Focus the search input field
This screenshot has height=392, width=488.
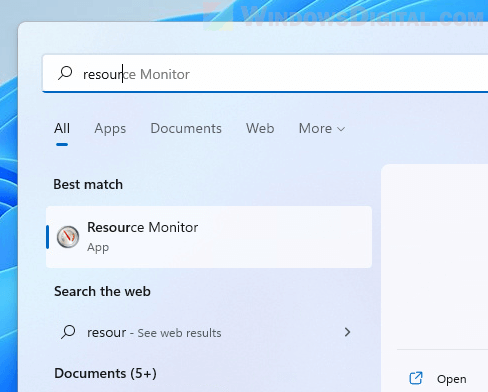tap(265, 74)
